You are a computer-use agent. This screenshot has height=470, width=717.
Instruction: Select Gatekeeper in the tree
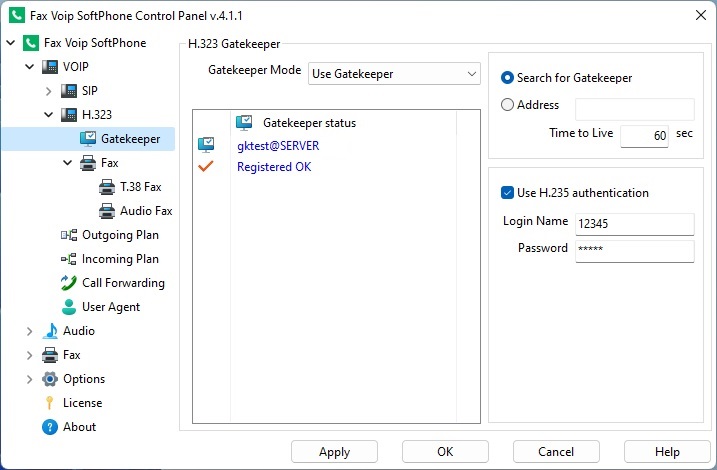click(130, 139)
